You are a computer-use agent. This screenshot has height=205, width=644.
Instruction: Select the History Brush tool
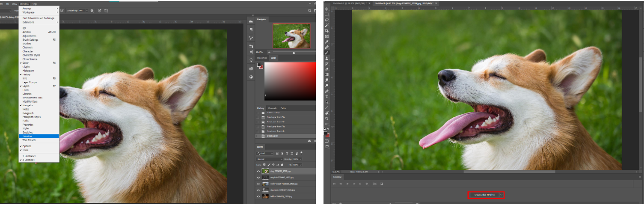click(326, 64)
